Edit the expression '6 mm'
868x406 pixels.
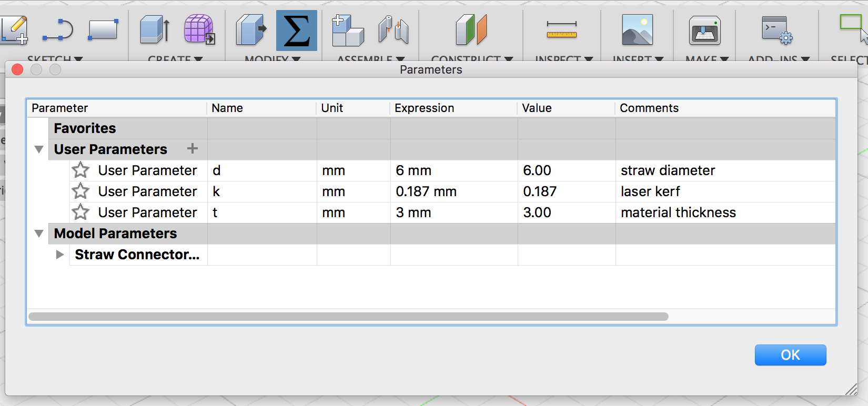pos(454,170)
